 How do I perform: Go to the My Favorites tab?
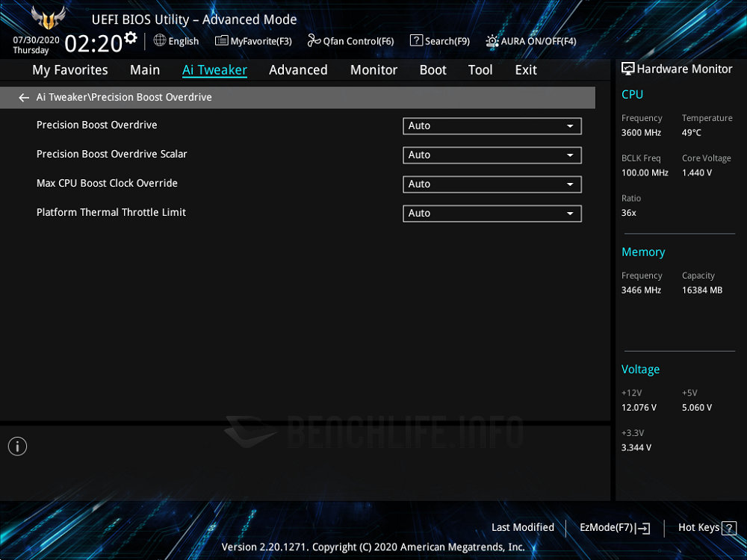point(70,70)
